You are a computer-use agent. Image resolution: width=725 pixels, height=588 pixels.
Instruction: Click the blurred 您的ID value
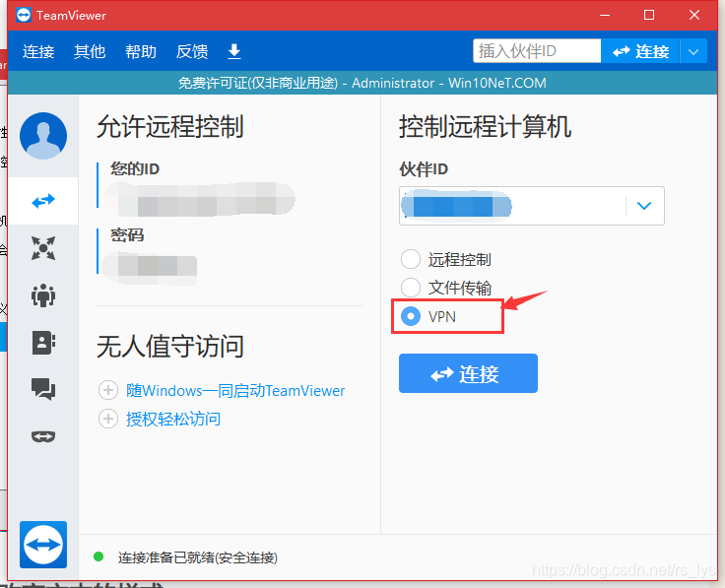tap(200, 199)
